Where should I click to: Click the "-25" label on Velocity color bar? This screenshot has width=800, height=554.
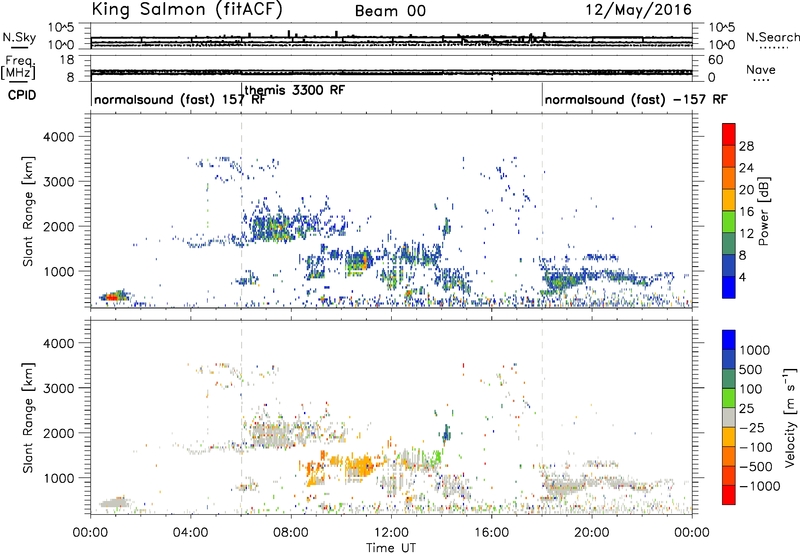[x=752, y=428]
